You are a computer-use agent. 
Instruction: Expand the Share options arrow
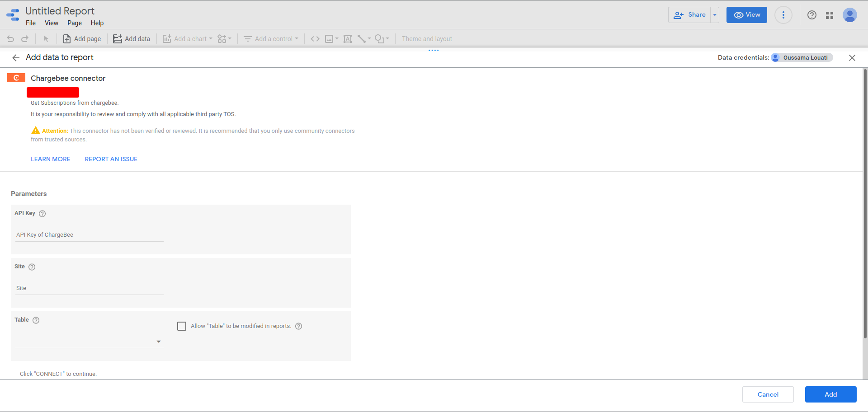click(x=715, y=15)
